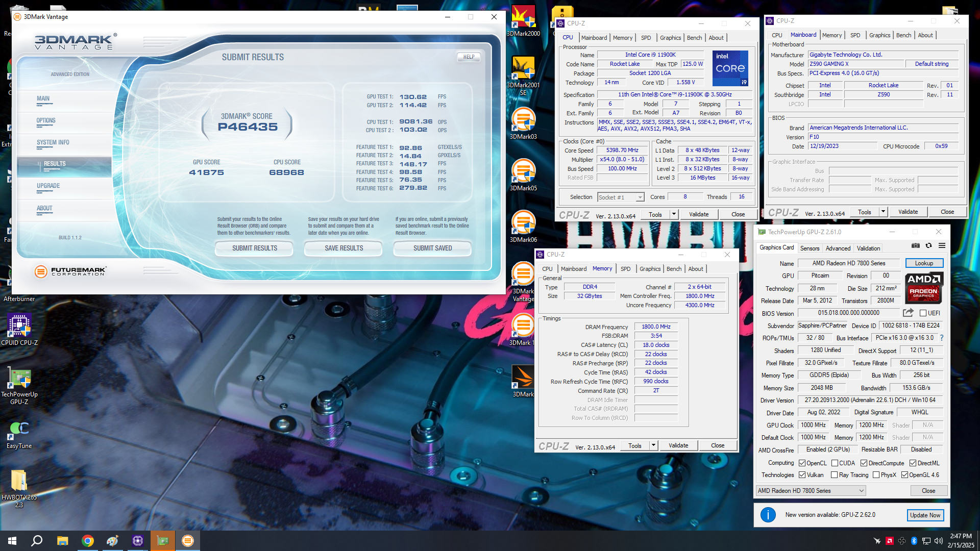Viewport: 980px width, 551px height.
Task: Open 3DMark06 desktop shortcut
Action: 523,227
